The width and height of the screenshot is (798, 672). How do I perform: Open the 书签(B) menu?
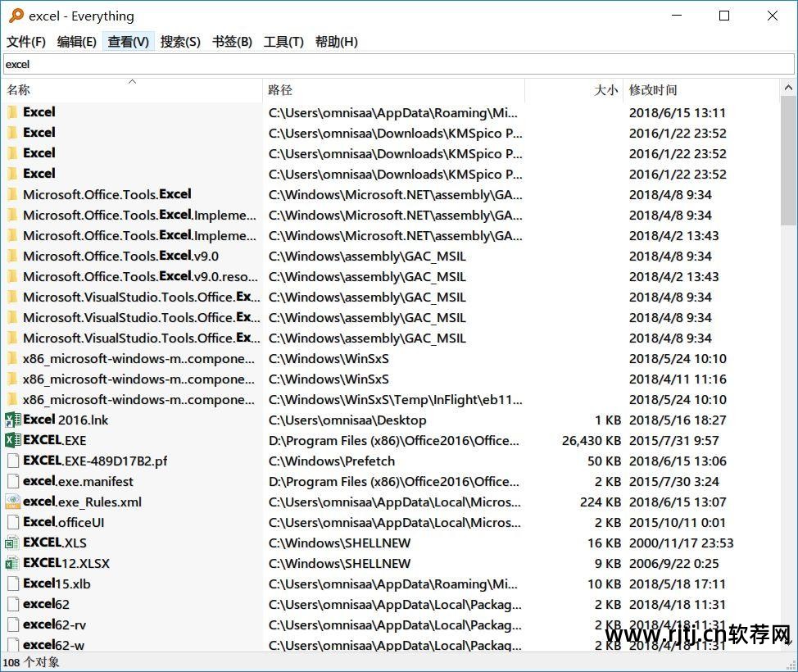click(232, 42)
